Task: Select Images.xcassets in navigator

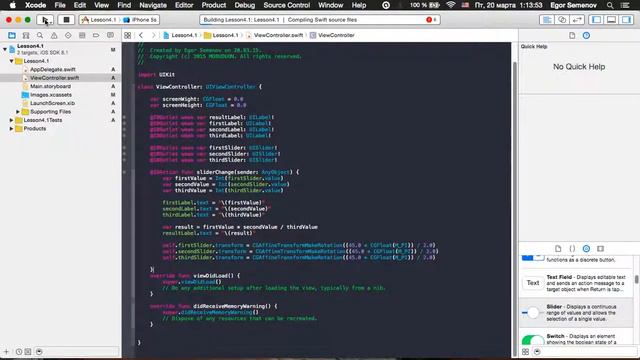Action: coord(51,95)
